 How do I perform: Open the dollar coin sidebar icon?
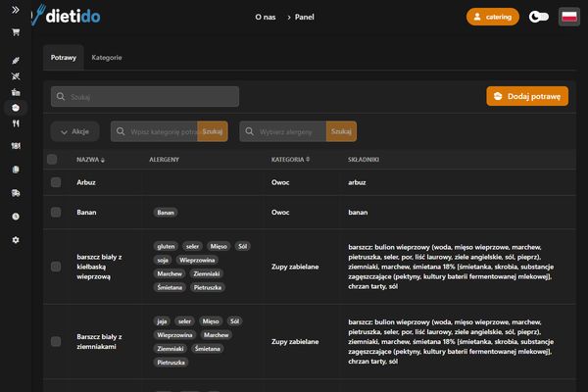(16, 217)
